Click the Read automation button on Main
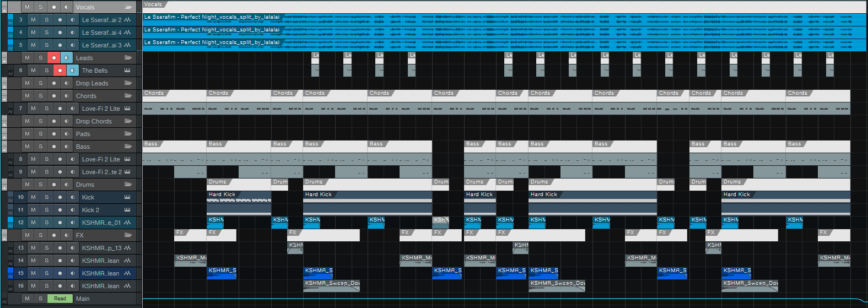This screenshot has width=868, height=308. (60, 299)
